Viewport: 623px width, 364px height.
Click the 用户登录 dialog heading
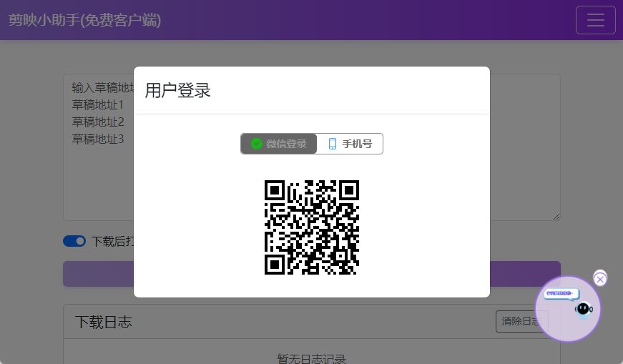177,90
